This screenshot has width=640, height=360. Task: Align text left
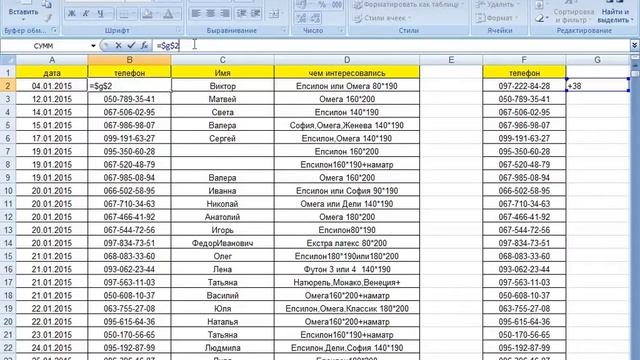click(x=196, y=13)
